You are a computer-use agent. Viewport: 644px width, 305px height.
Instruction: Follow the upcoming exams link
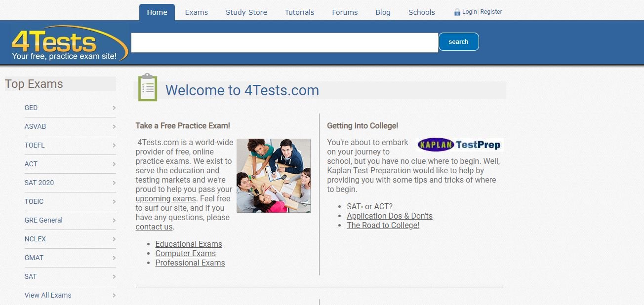tap(166, 199)
